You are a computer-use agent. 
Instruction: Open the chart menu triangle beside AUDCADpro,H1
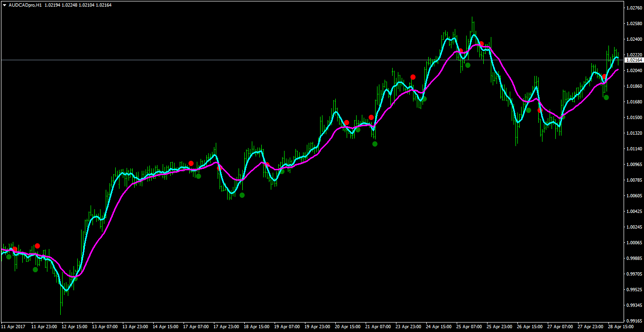coord(4,5)
